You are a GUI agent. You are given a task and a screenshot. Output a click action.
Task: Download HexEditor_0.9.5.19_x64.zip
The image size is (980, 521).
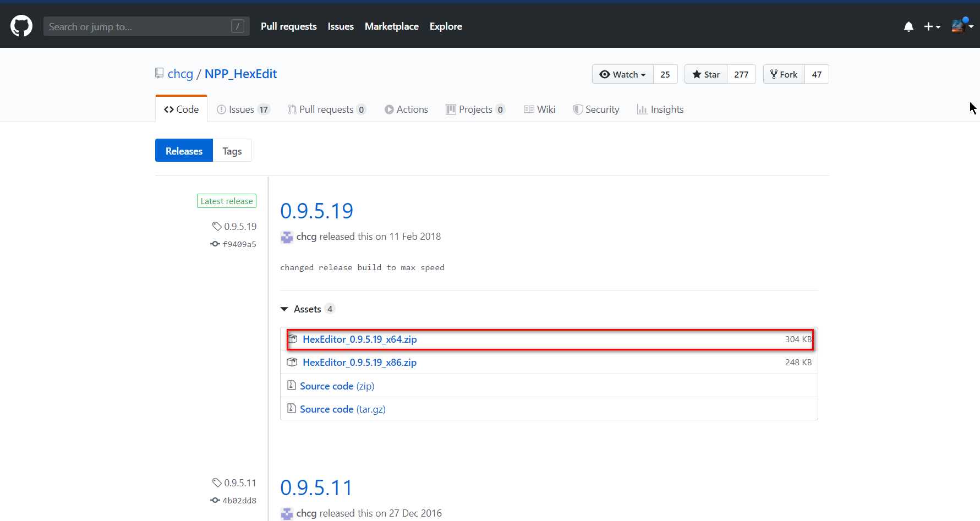click(x=360, y=339)
